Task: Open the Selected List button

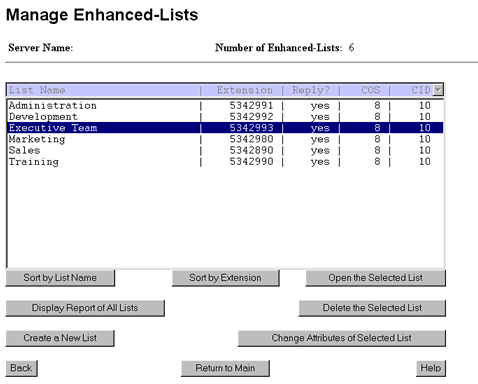Action: 375,278
